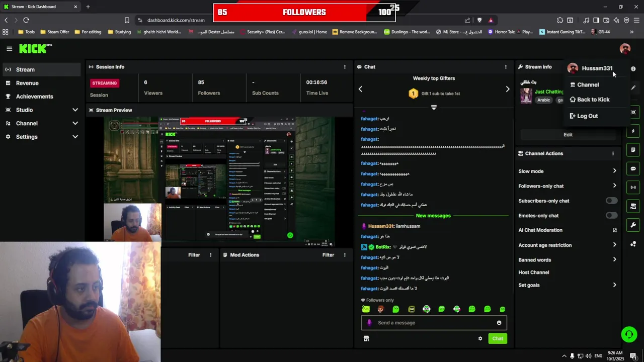Image resolution: width=644 pixels, height=362 pixels.
Task: Open AI Chat Moderation external link icon
Action: coord(614,230)
